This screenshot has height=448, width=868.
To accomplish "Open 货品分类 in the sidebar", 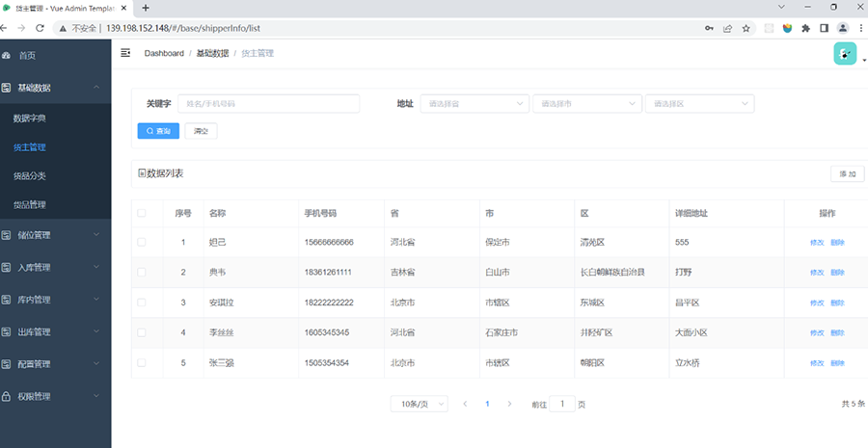I will [29, 176].
